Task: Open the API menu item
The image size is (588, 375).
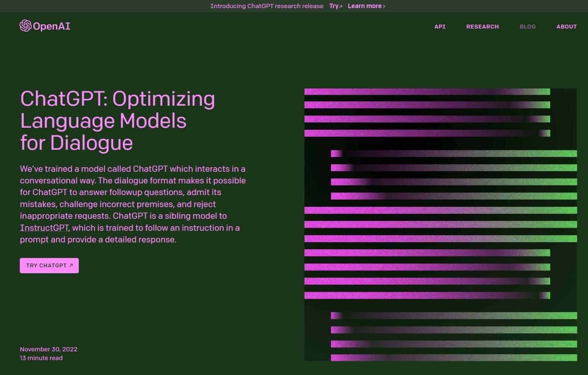Action: coord(440,27)
